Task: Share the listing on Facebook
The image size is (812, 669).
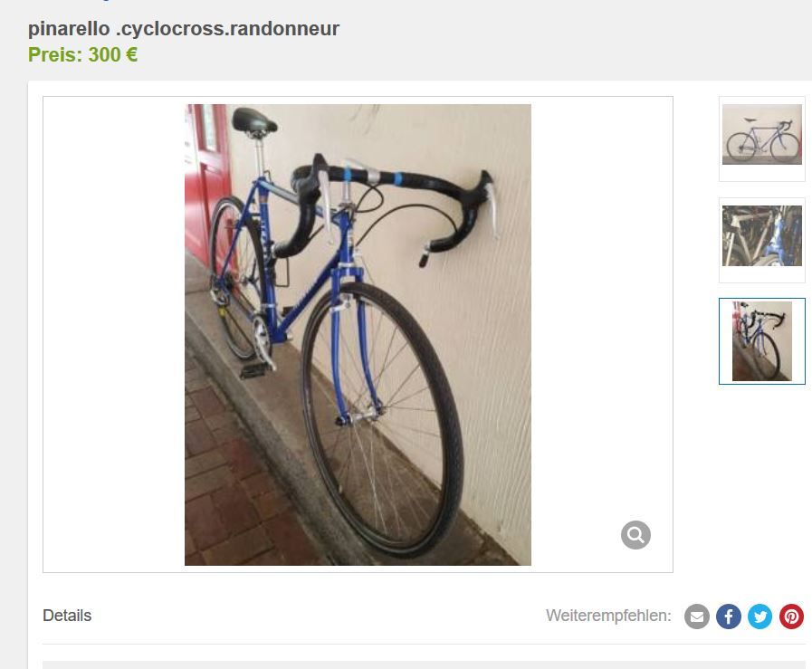Action: [x=728, y=616]
